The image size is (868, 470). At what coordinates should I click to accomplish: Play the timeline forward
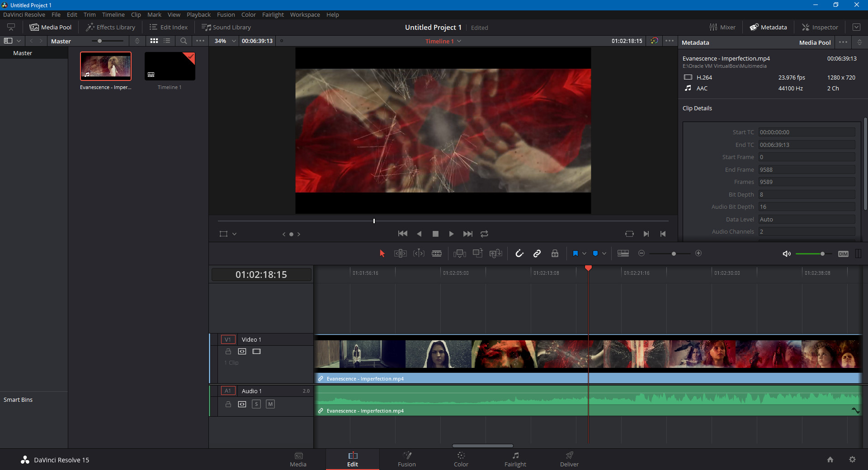[x=451, y=234]
